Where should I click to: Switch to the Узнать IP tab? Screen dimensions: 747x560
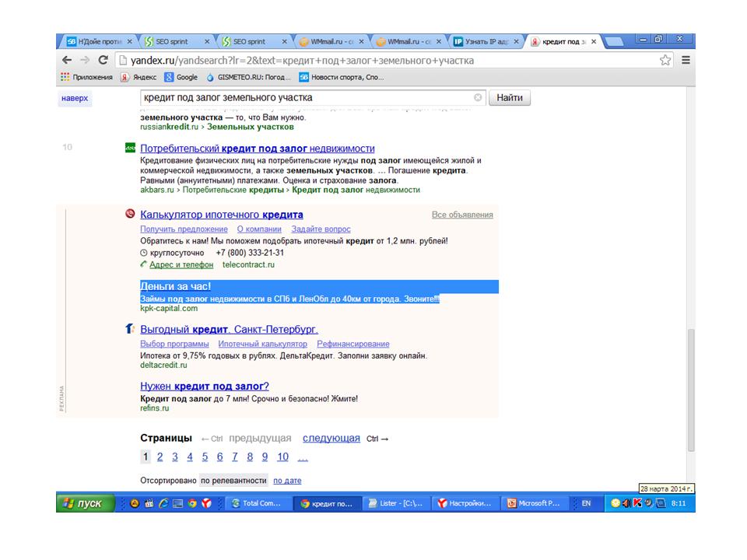[486, 41]
